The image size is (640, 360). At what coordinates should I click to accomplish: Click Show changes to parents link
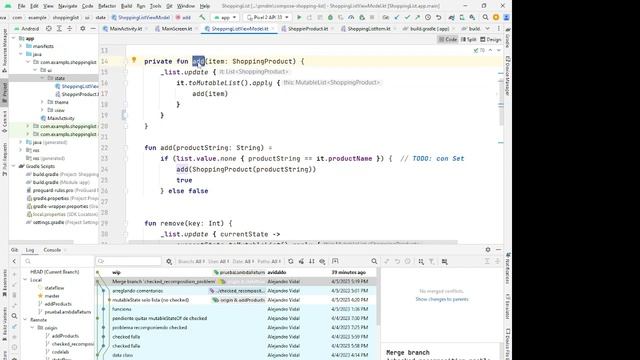(442, 299)
